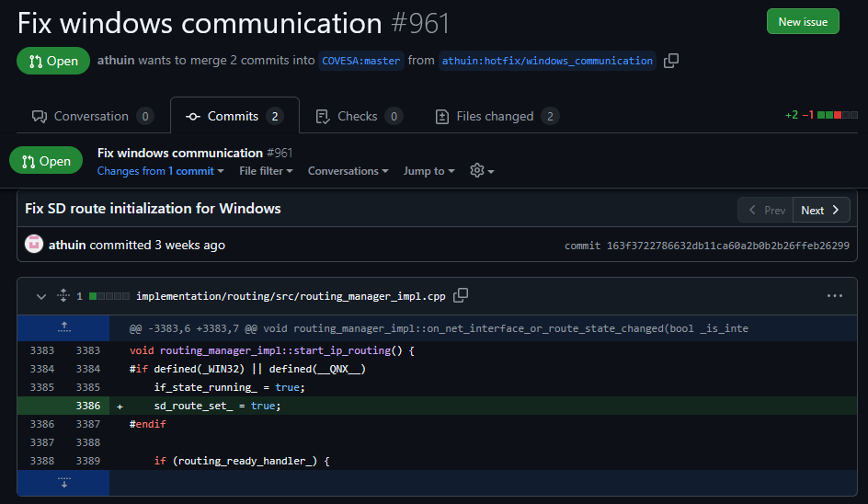Click athuin's avatar next to the commit
Viewport: 868px width, 504px height.
(x=34, y=245)
